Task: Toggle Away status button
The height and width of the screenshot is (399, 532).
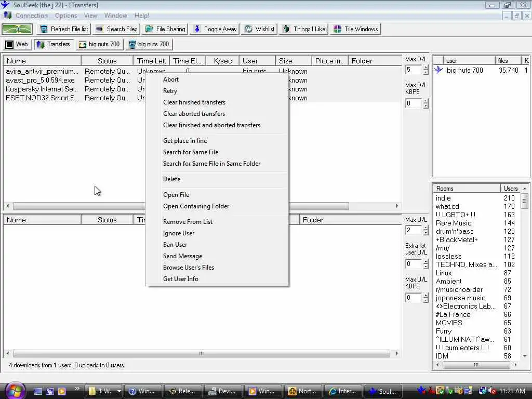Action: pyautogui.click(x=215, y=29)
